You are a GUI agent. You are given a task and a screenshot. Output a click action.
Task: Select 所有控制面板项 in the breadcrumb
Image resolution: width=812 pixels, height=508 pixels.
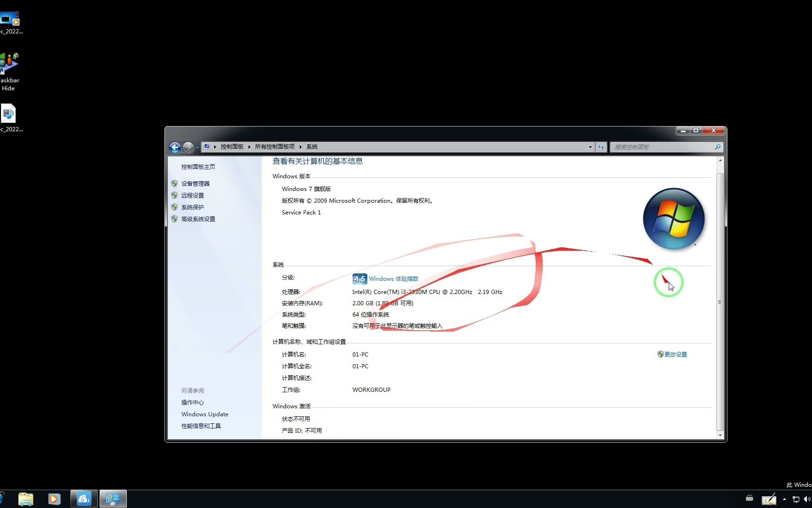[275, 147]
